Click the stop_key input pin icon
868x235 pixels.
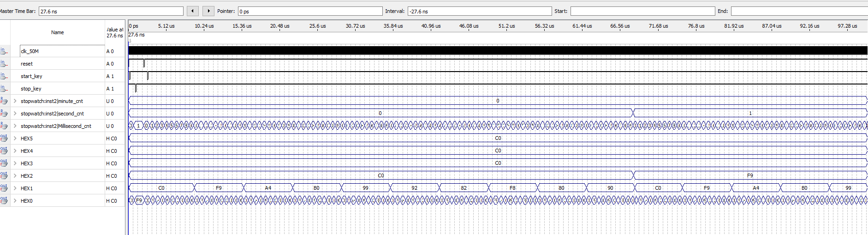coord(4,88)
